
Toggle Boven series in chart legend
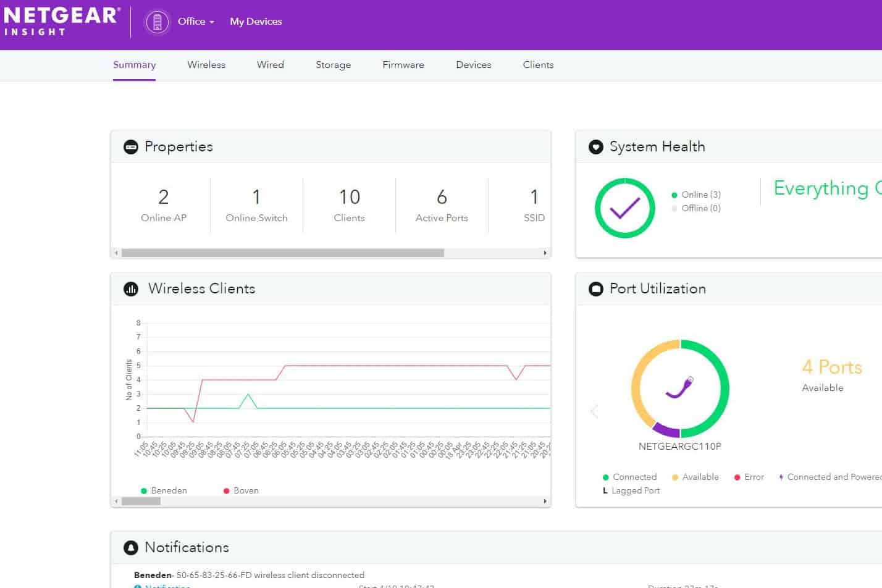(241, 490)
